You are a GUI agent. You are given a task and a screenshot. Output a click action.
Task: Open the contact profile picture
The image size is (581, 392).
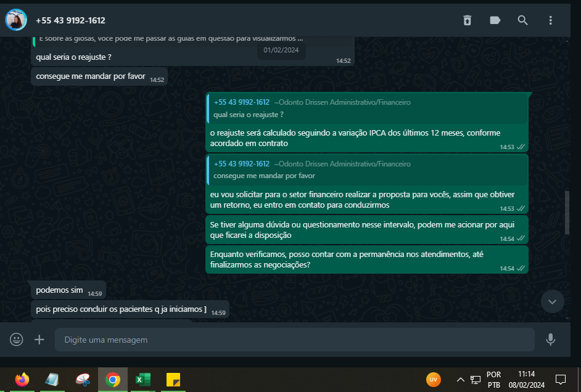pyautogui.click(x=16, y=20)
